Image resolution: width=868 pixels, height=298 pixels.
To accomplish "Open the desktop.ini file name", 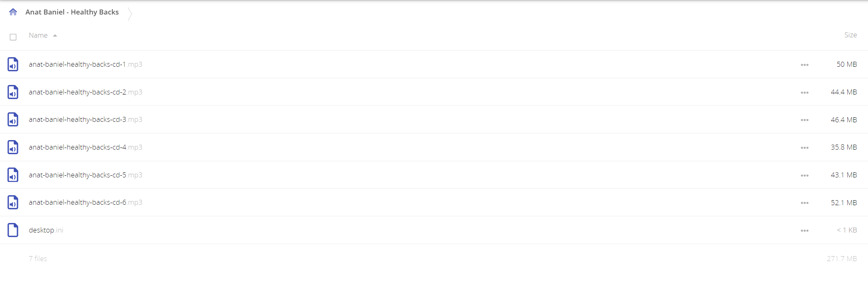I will coord(46,230).
